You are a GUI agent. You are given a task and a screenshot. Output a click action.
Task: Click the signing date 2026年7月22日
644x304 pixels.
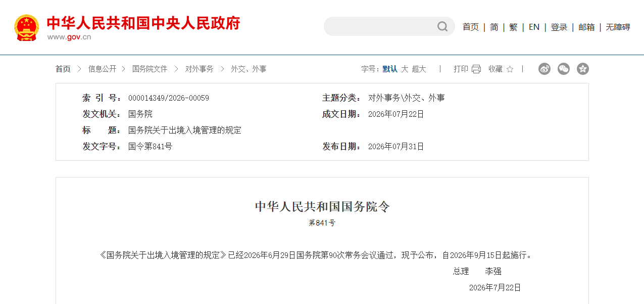click(495, 288)
